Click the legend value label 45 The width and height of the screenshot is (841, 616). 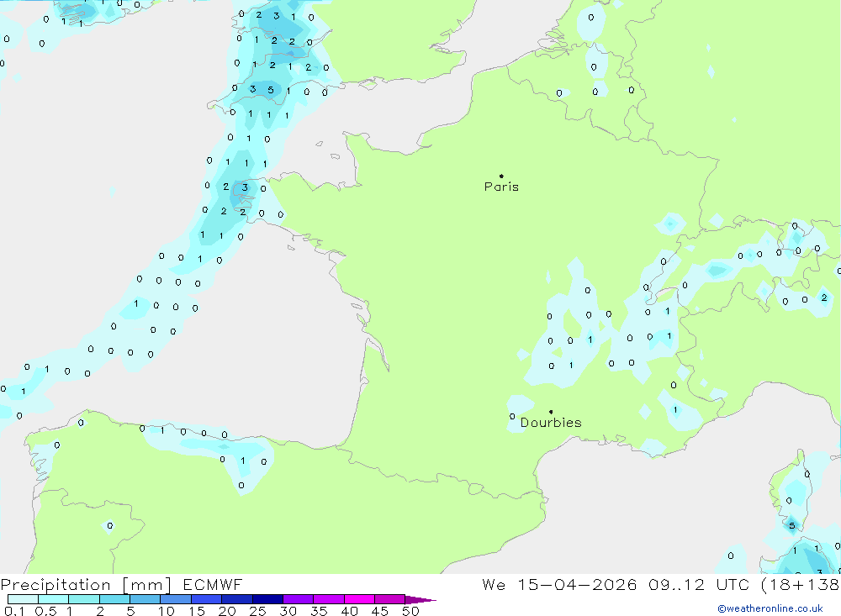click(380, 611)
